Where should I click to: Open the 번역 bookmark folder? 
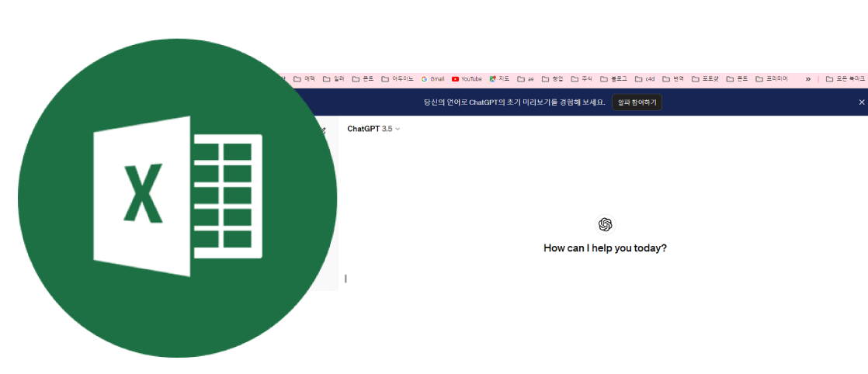[673, 79]
